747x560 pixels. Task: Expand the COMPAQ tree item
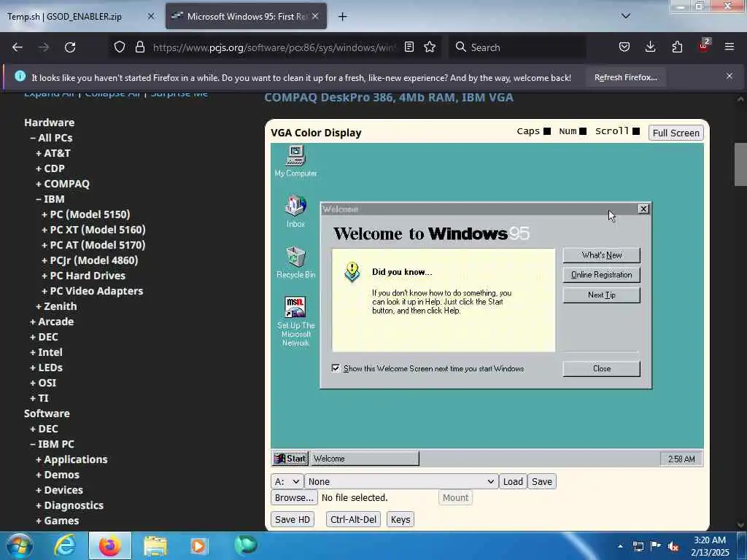coord(63,184)
